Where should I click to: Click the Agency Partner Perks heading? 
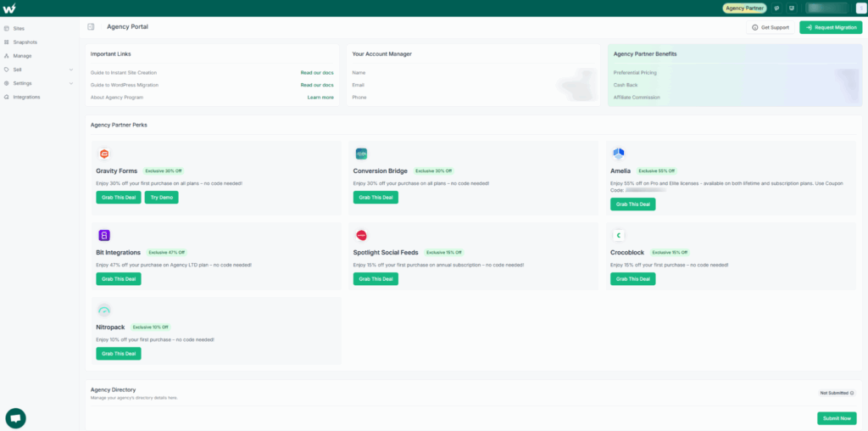119,126
